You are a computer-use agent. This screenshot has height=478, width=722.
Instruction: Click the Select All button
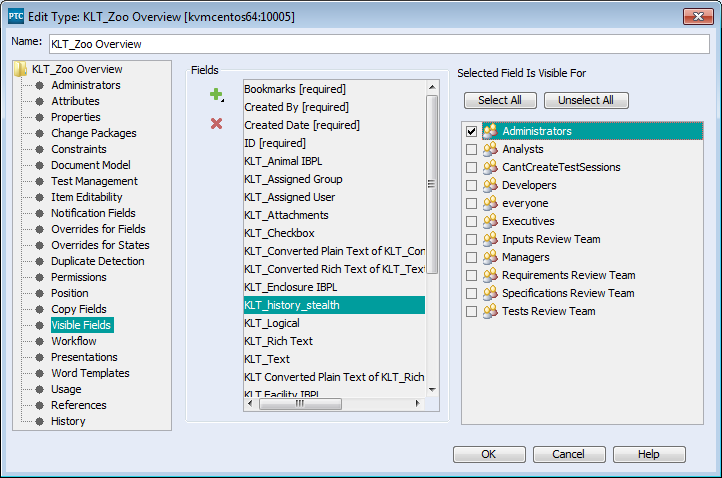pyautogui.click(x=500, y=100)
